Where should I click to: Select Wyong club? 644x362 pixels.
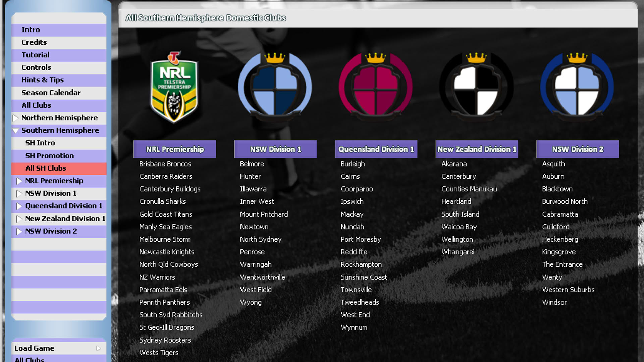click(x=251, y=302)
